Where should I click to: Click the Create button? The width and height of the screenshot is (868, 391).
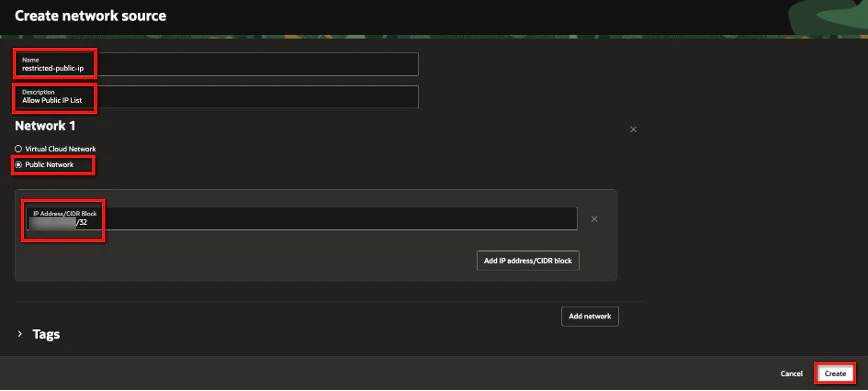835,374
